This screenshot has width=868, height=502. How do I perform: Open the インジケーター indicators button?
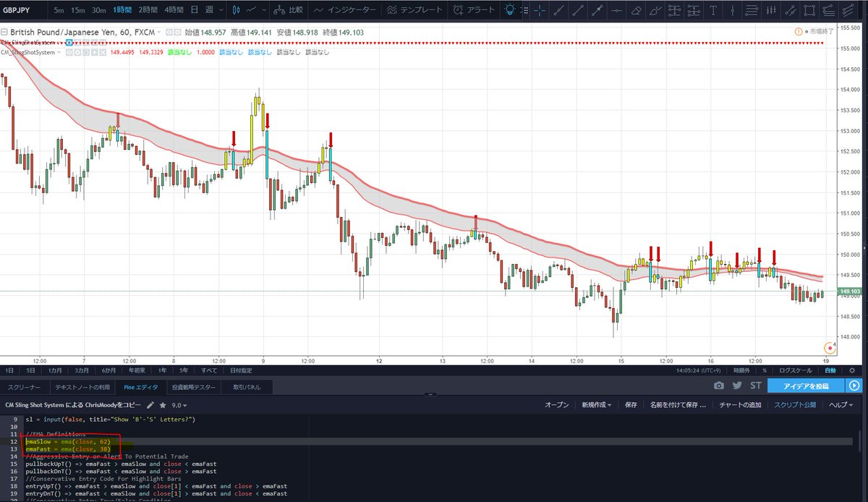click(344, 10)
